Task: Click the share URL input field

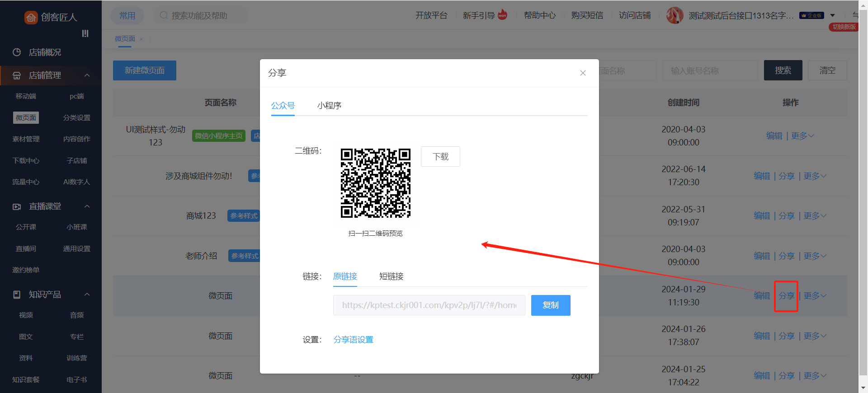Action: (429, 305)
